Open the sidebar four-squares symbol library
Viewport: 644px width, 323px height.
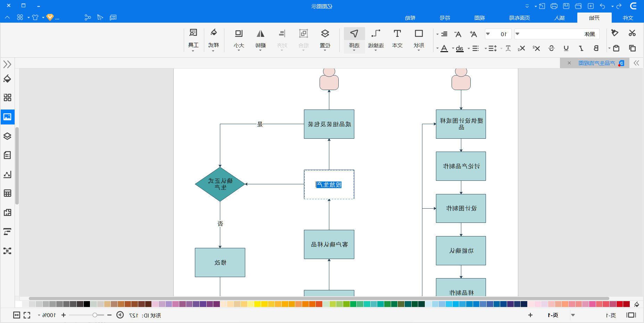point(7,97)
